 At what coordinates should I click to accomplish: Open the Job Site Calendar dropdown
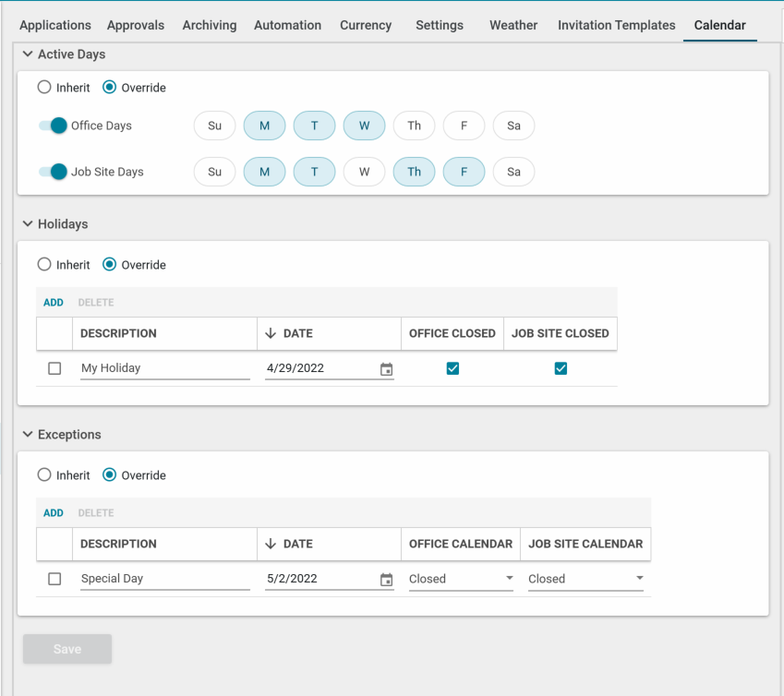pyautogui.click(x=585, y=579)
